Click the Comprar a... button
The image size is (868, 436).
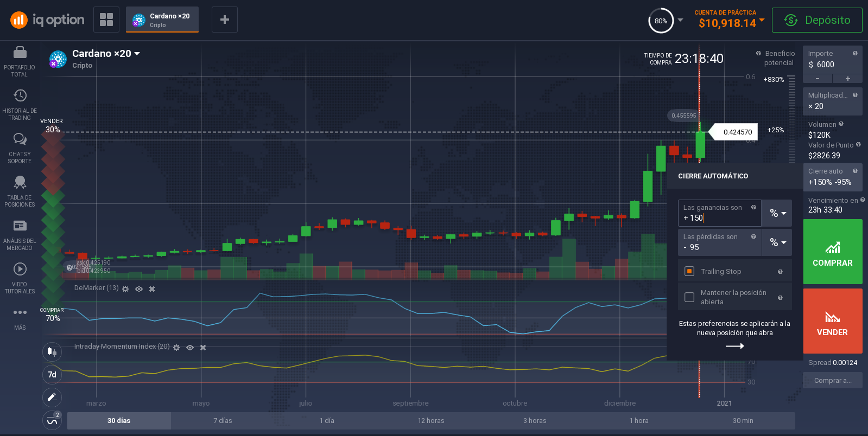click(833, 381)
